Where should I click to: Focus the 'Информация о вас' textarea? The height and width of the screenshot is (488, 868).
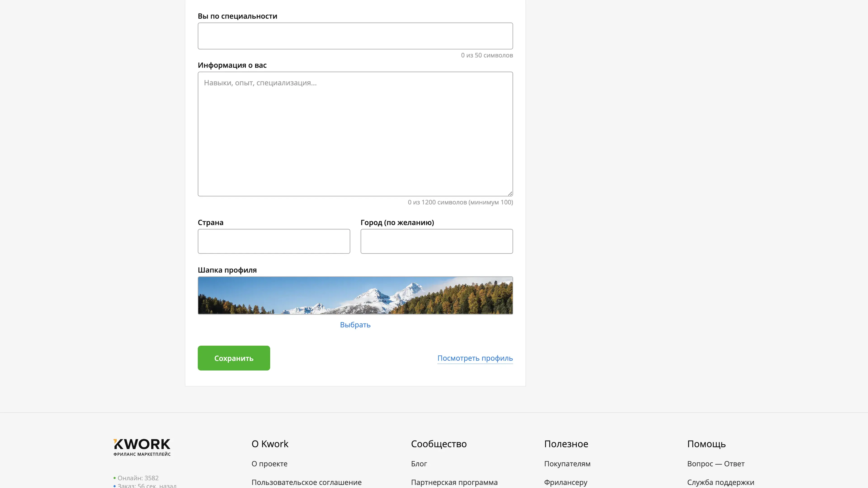coord(355,134)
